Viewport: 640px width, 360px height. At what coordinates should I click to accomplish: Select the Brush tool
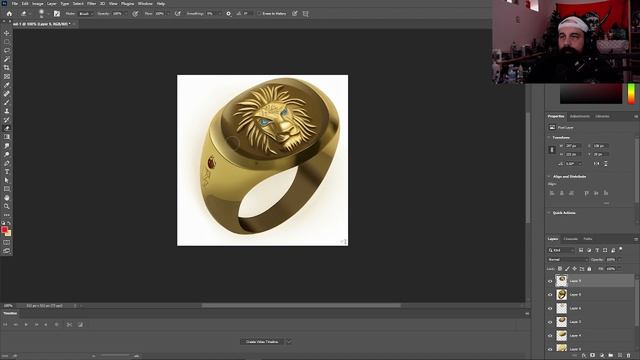pyautogui.click(x=7, y=102)
